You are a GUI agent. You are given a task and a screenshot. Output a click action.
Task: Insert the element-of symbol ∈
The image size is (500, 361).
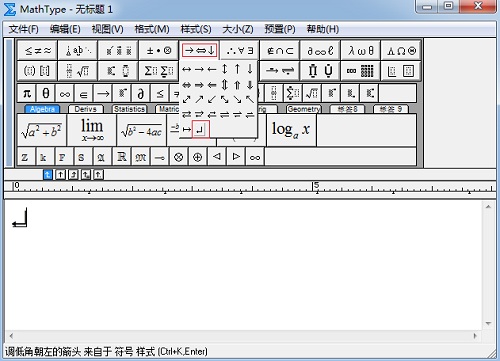click(x=84, y=93)
